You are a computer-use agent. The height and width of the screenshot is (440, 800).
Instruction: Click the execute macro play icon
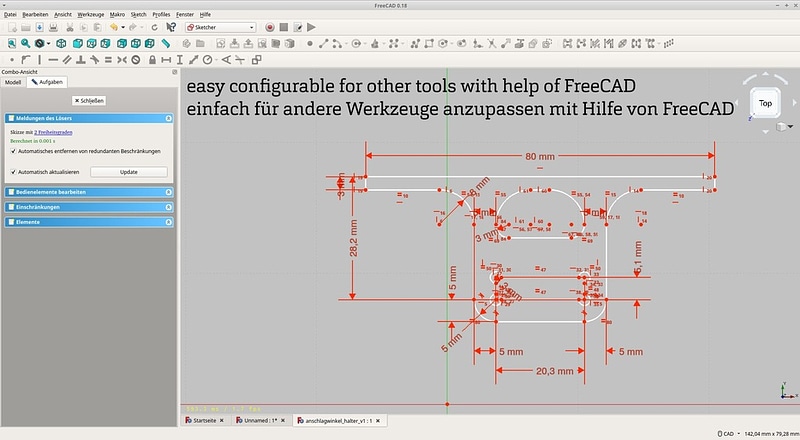pyautogui.click(x=311, y=27)
